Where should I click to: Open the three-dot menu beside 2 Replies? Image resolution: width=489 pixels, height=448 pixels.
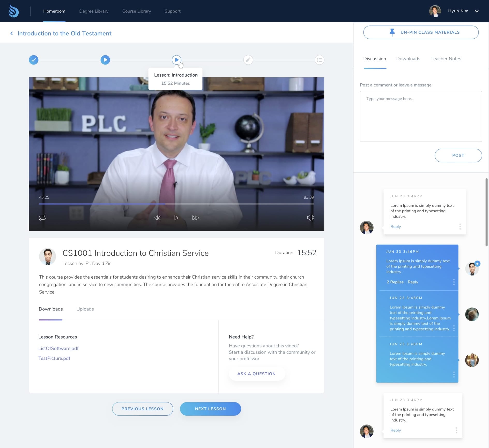point(454,282)
